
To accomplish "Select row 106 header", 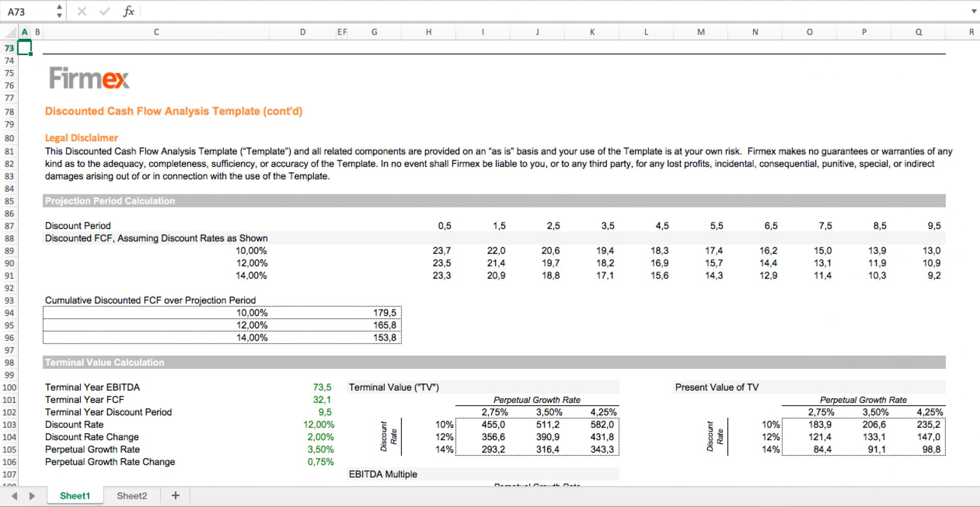I will pyautogui.click(x=9, y=462).
